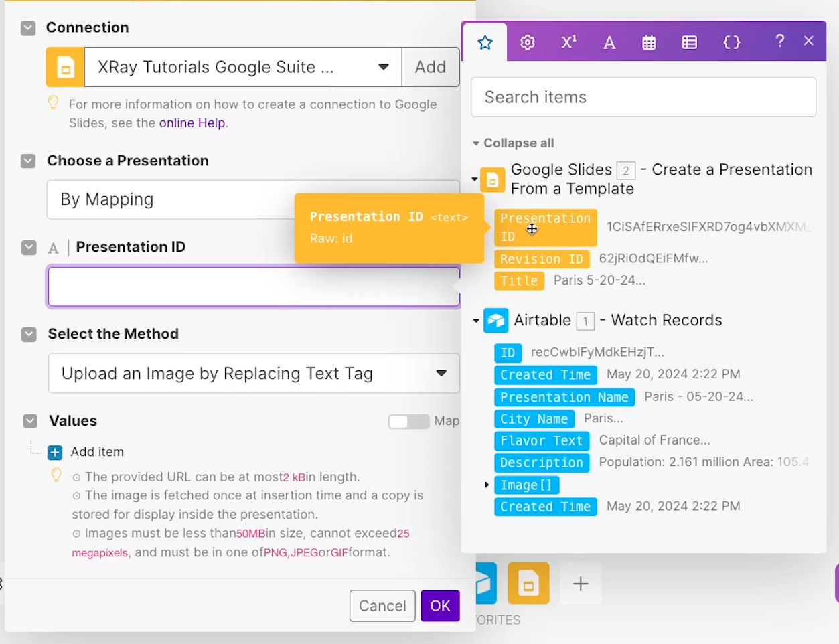Click the orange Google Slides favorite module
The width and height of the screenshot is (839, 644).
pos(528,584)
